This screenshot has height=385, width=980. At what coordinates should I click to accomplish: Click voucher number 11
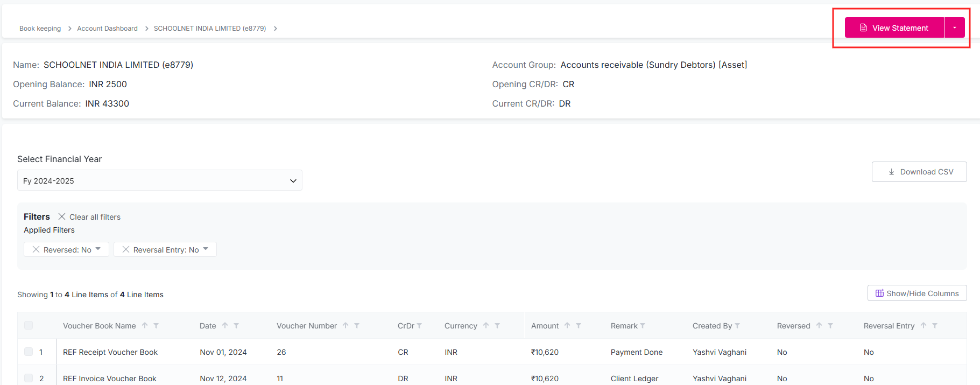pyautogui.click(x=280, y=379)
